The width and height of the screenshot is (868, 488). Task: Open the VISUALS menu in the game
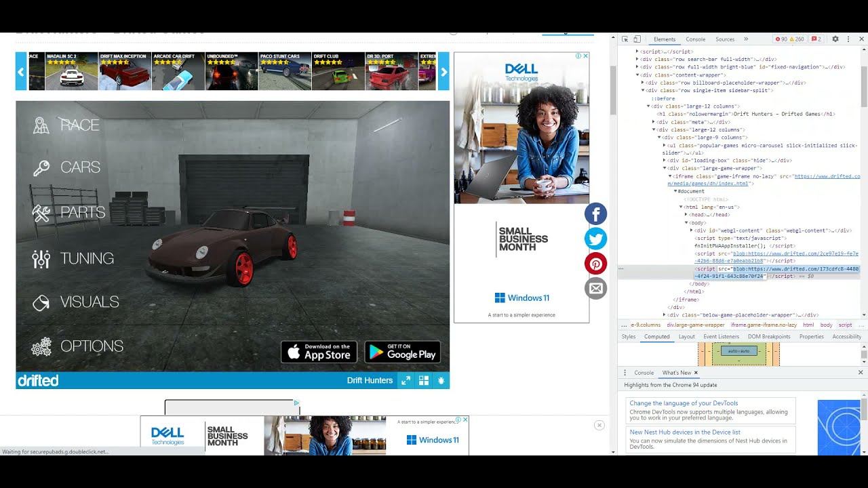coord(76,302)
